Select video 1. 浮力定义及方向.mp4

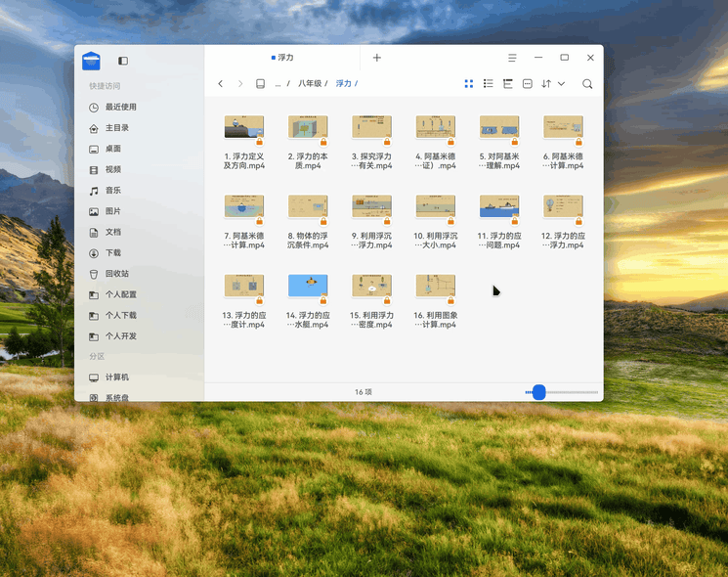click(244, 142)
